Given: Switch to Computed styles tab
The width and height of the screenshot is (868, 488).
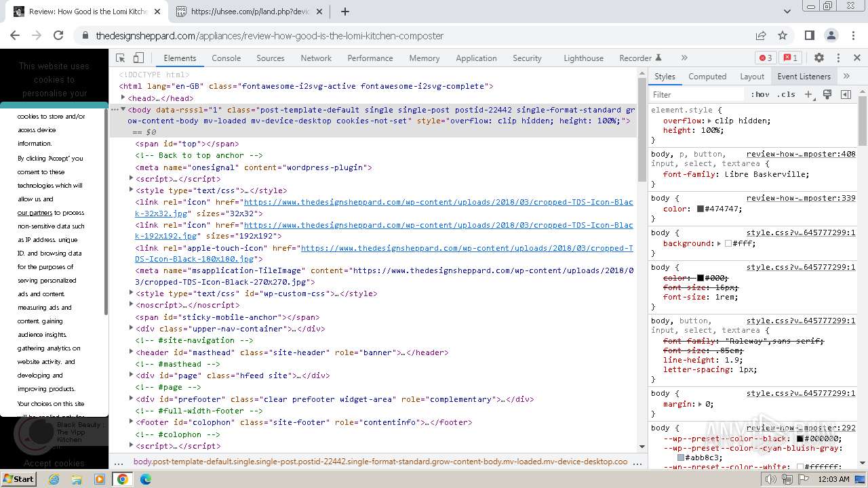Looking at the screenshot, I should pos(707,77).
